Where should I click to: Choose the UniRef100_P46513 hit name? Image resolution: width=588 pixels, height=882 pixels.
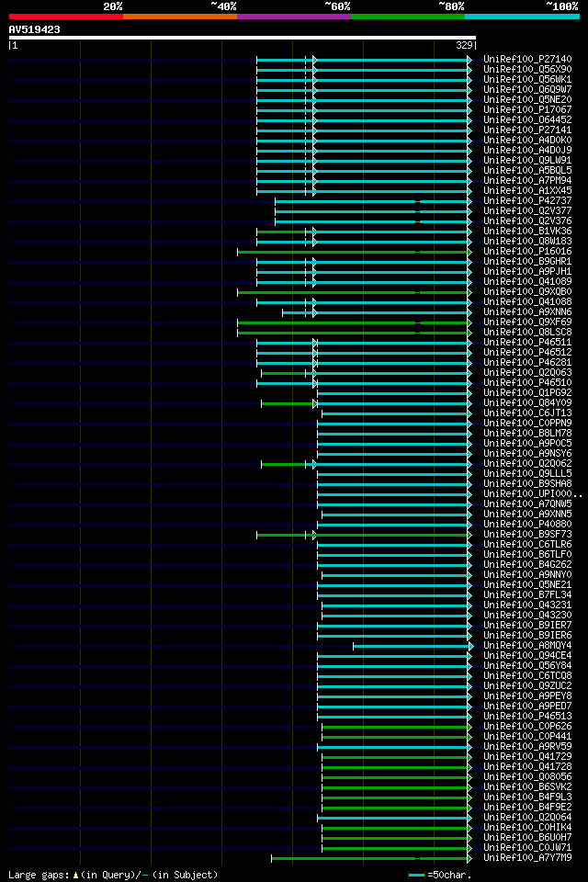(x=527, y=718)
